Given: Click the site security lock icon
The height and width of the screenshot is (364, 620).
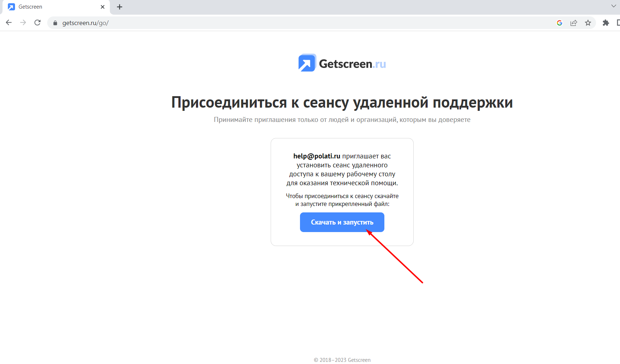Looking at the screenshot, I should tap(55, 23).
